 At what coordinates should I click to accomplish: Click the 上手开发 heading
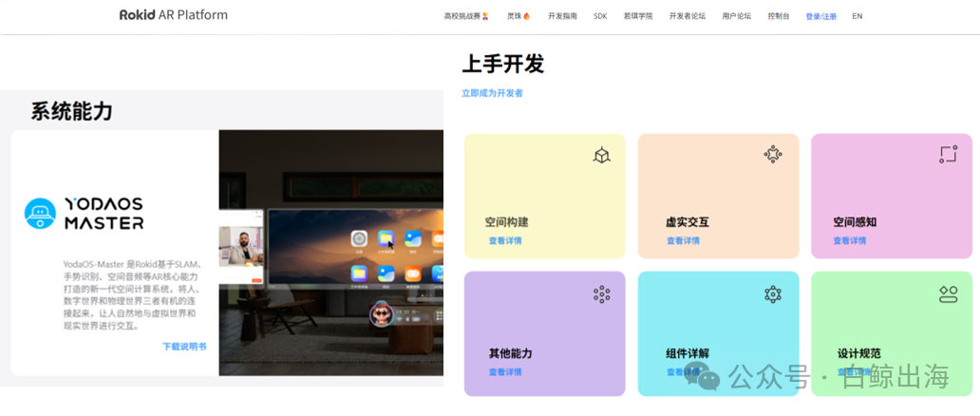click(x=503, y=64)
